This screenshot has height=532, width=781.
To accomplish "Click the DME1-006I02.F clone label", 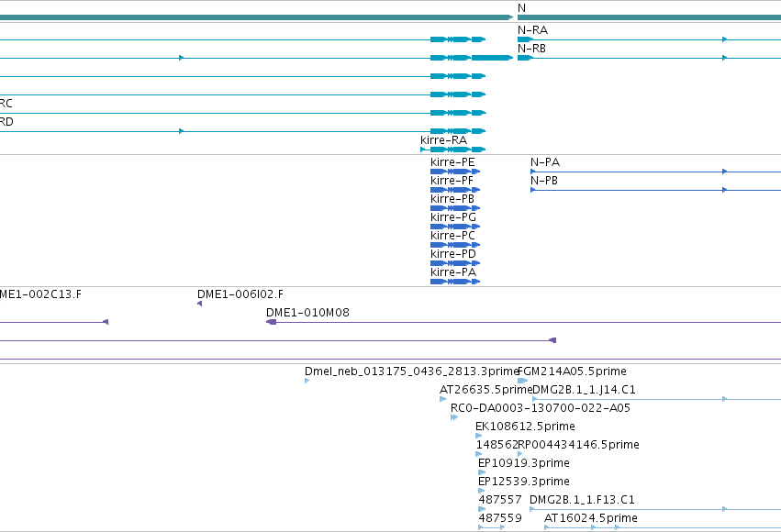I will click(x=240, y=294).
